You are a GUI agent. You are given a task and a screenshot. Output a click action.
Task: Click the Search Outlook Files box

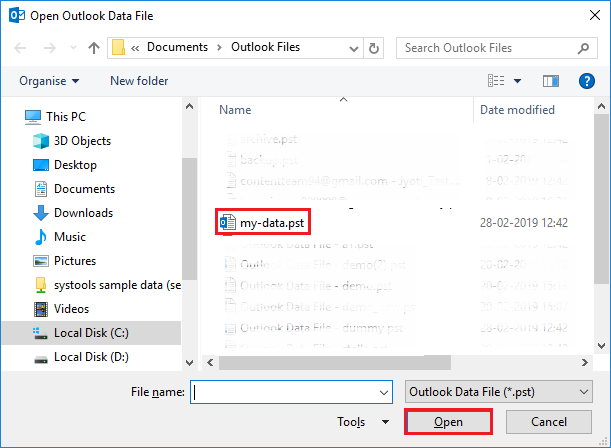[x=496, y=48]
